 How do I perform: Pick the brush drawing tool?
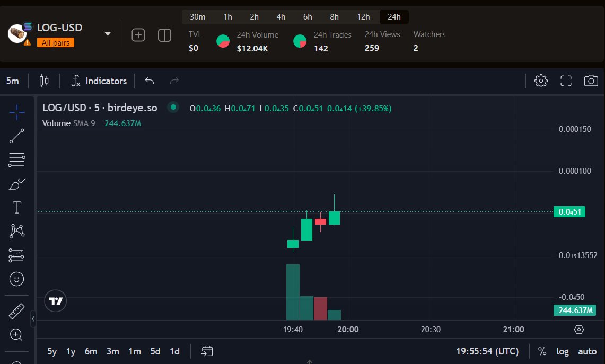click(16, 183)
